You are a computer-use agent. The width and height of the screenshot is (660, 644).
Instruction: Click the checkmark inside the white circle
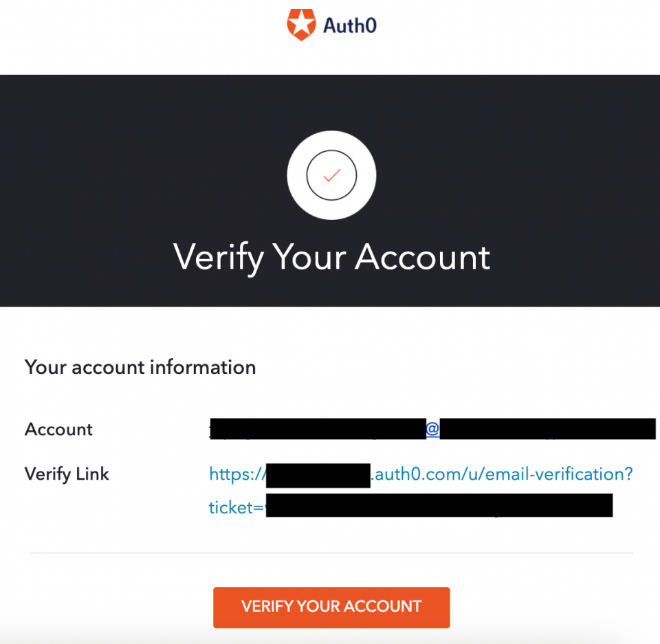331,174
